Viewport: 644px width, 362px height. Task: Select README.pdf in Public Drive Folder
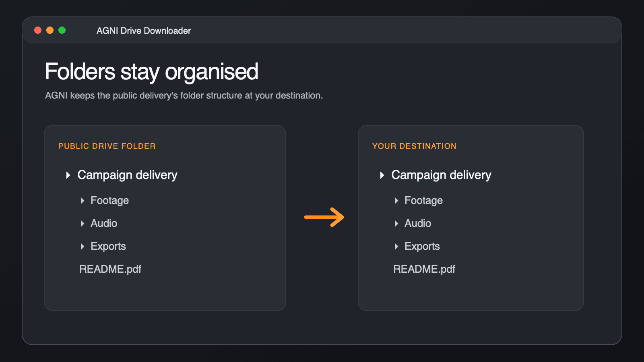(110, 269)
